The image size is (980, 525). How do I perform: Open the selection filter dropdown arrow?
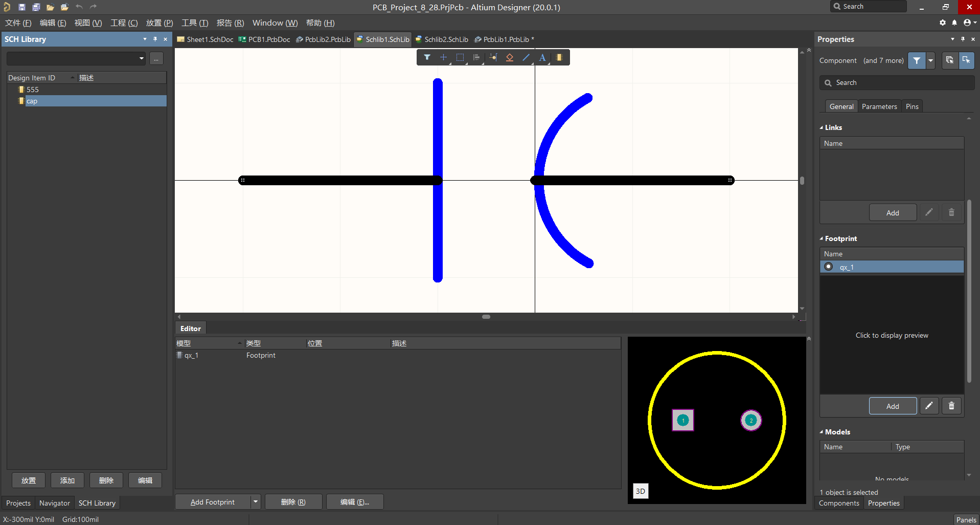[x=930, y=60]
